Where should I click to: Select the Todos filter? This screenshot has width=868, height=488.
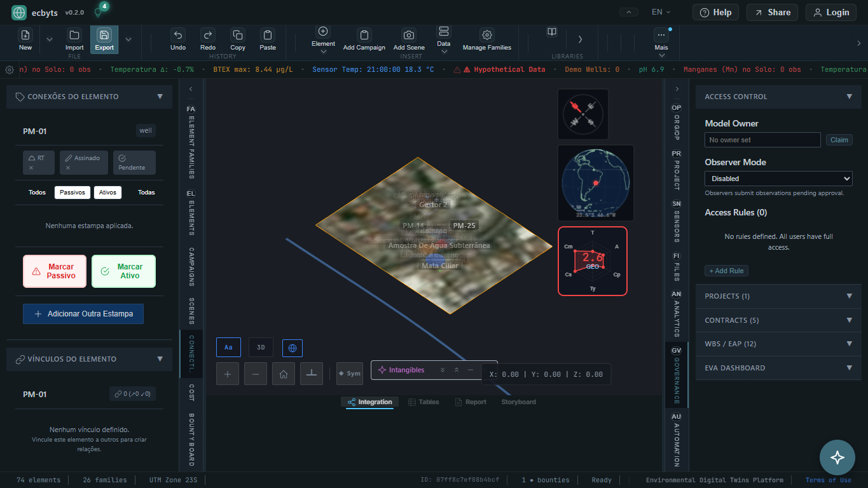(37, 193)
